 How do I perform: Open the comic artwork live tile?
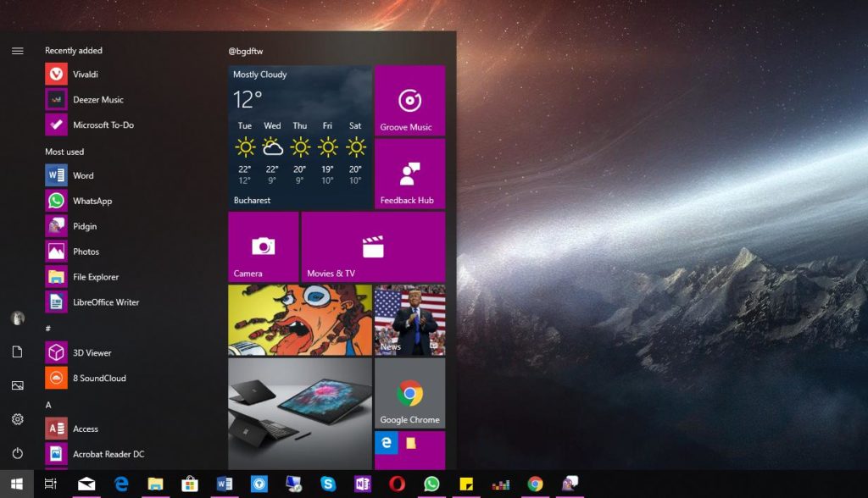pyautogui.click(x=300, y=320)
